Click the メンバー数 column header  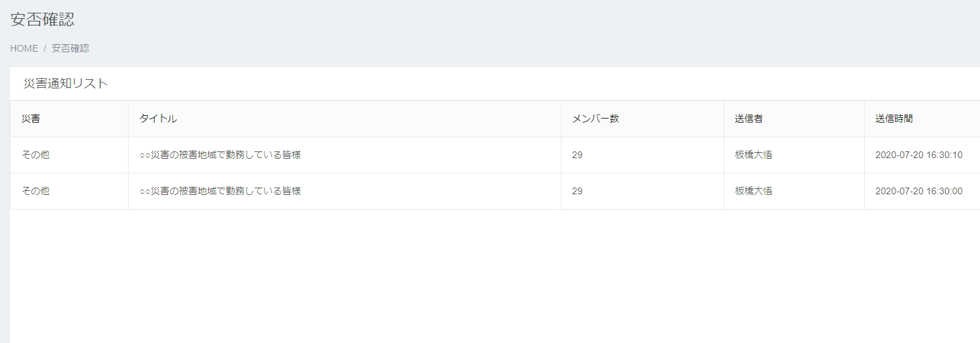tap(595, 119)
